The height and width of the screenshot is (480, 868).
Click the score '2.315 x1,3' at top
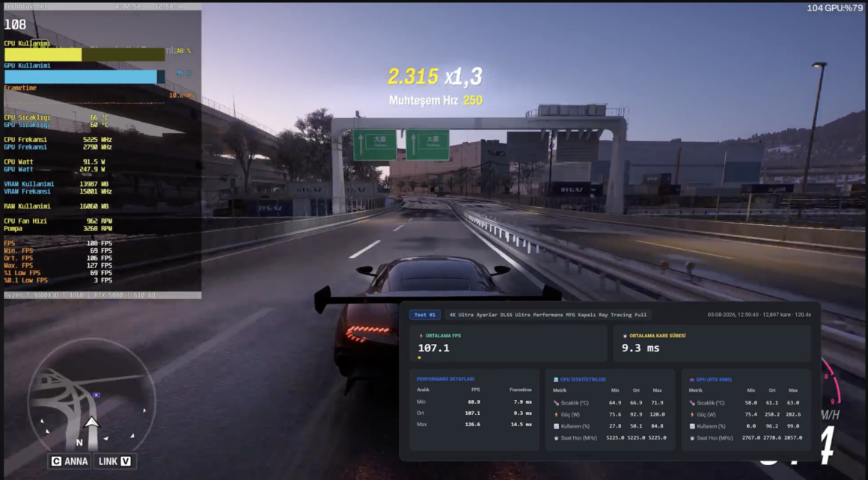point(435,76)
